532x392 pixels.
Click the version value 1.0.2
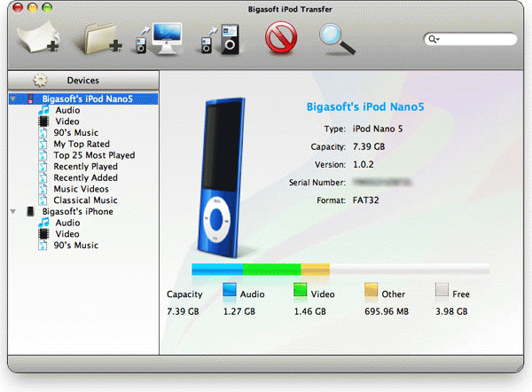coord(364,165)
